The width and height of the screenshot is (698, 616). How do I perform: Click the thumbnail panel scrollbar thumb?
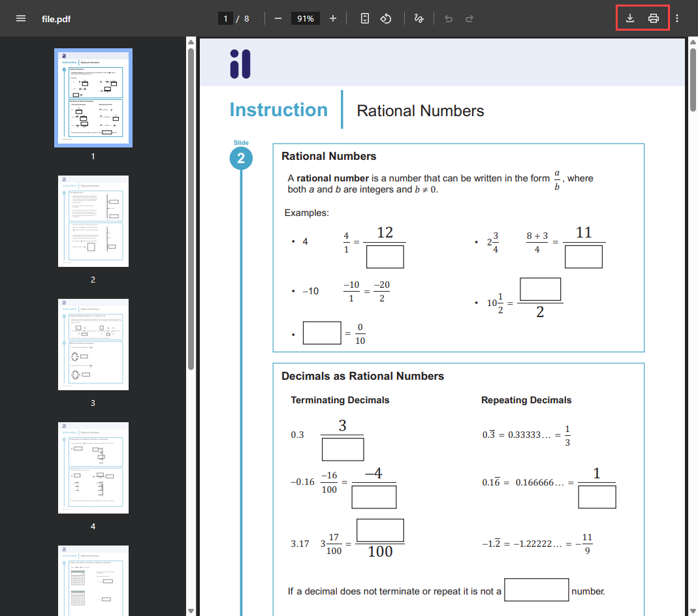click(191, 209)
